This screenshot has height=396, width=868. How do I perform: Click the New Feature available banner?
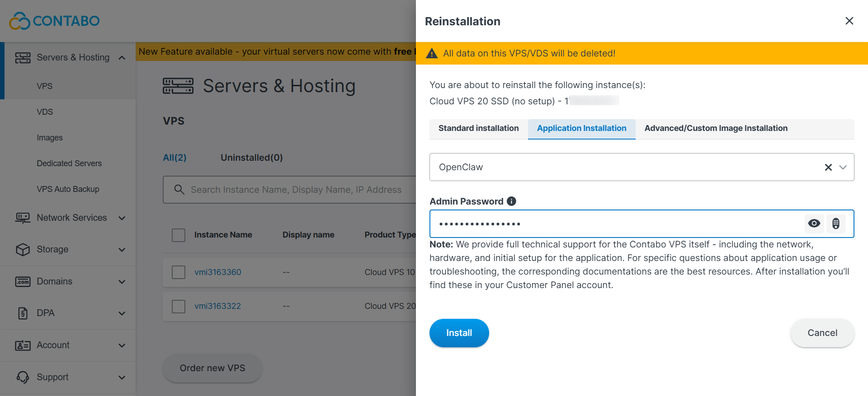pyautogui.click(x=276, y=51)
